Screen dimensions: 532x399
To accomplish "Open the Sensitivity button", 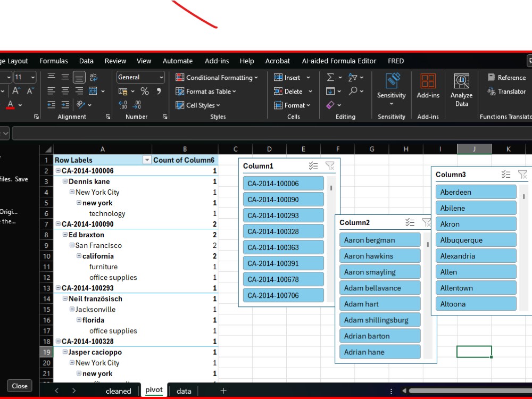I will [392, 89].
